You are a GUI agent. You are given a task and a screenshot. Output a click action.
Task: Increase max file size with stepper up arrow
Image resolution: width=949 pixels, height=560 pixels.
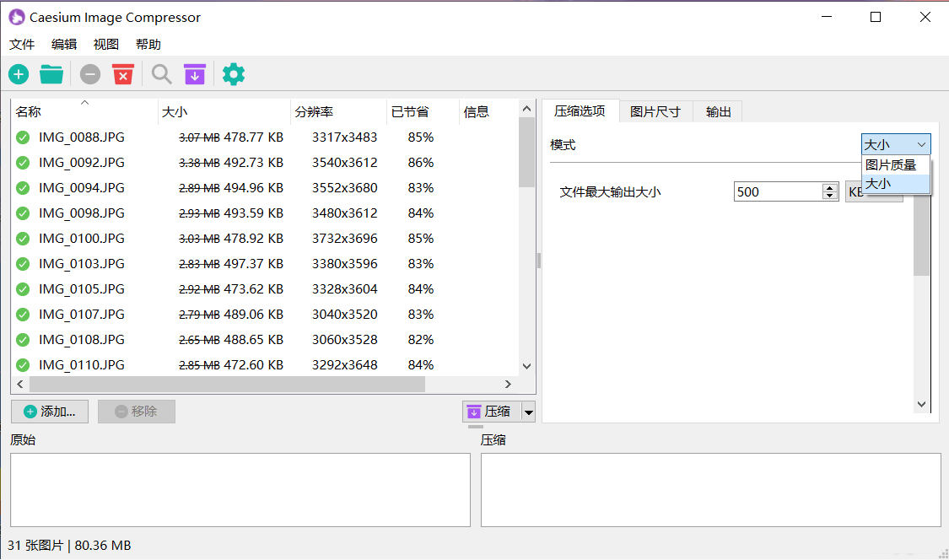[x=830, y=187]
